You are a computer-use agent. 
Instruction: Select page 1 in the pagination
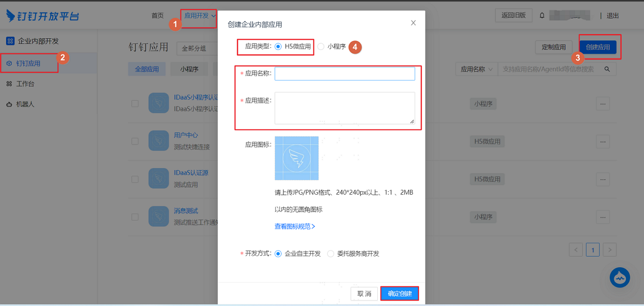coord(593,250)
